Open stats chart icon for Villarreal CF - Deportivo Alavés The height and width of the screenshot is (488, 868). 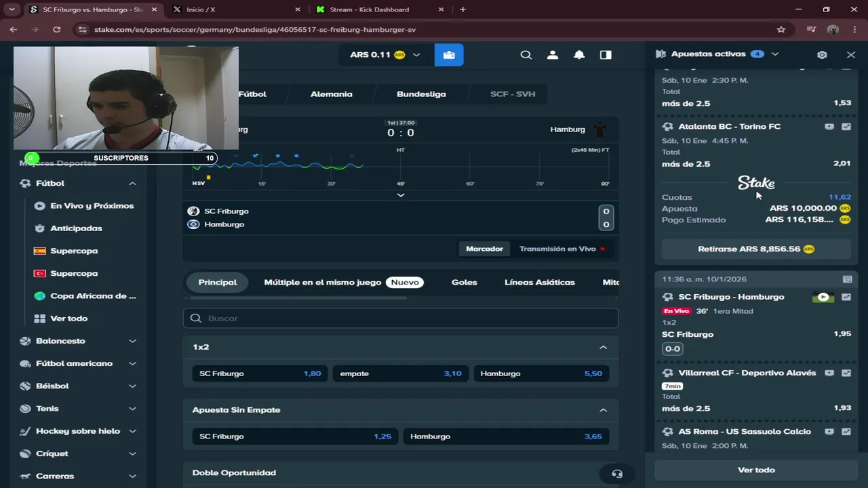click(x=846, y=373)
